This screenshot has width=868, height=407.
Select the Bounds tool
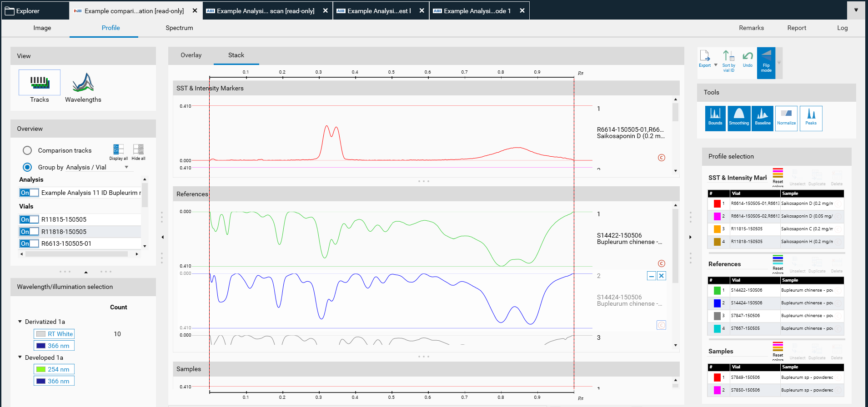715,118
